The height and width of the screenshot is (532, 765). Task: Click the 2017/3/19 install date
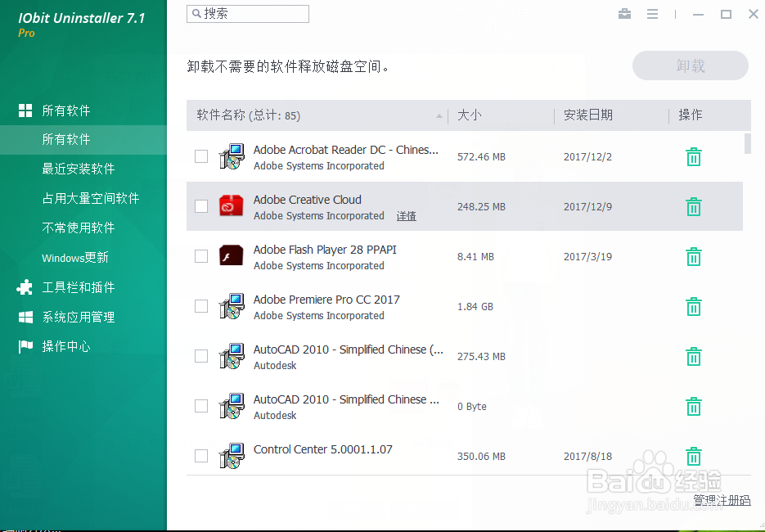click(587, 257)
